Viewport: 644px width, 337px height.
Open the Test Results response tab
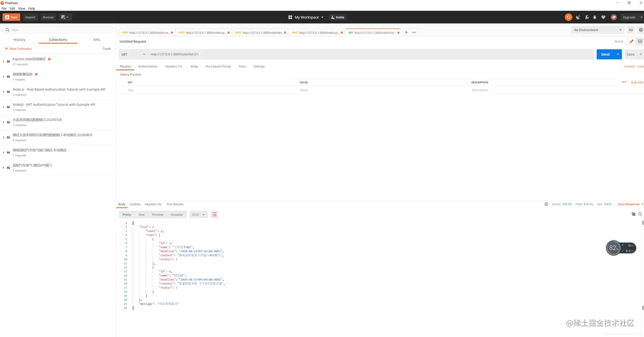pos(175,204)
